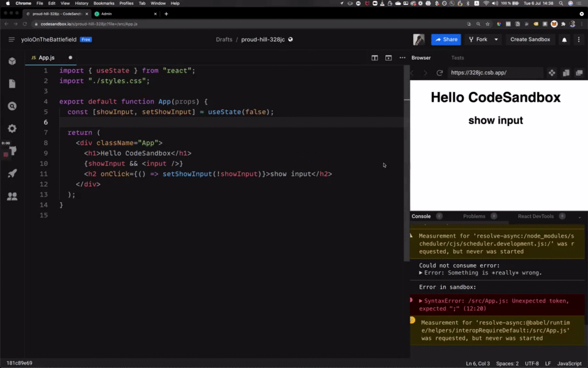Expand the 'Something is really wrong' error
The image size is (588, 368).
tap(421, 273)
